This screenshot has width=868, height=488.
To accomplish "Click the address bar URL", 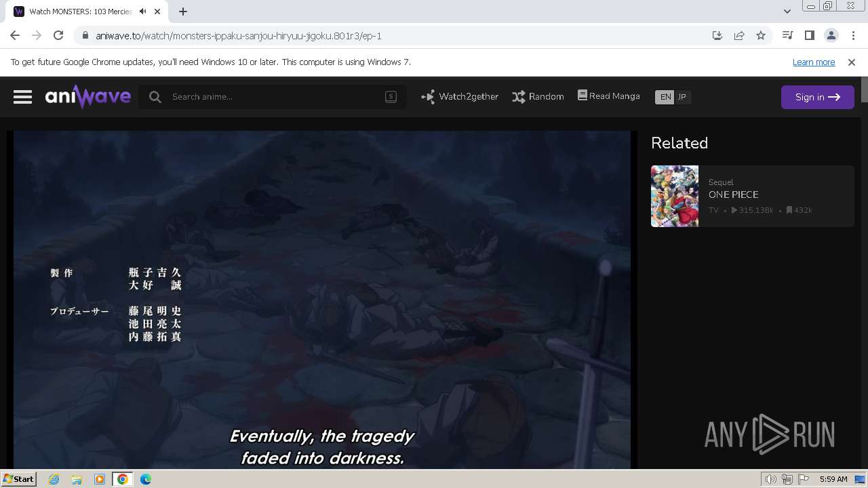I will tap(239, 36).
